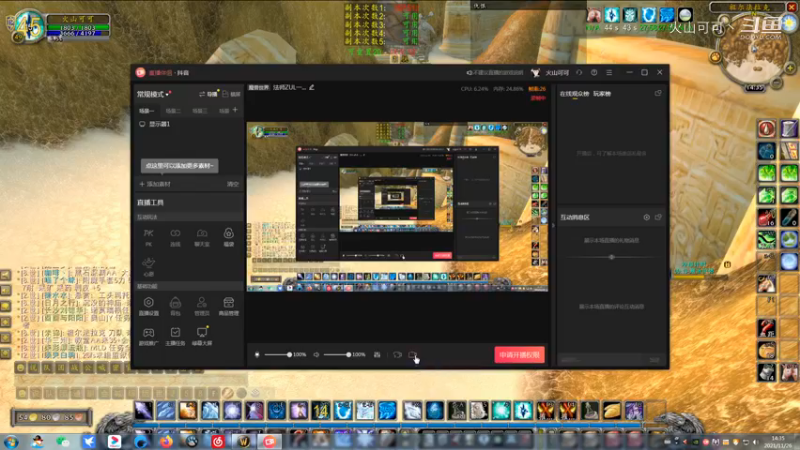Select the 场景一 scene tab
The image size is (800, 450).
pyautogui.click(x=146, y=111)
